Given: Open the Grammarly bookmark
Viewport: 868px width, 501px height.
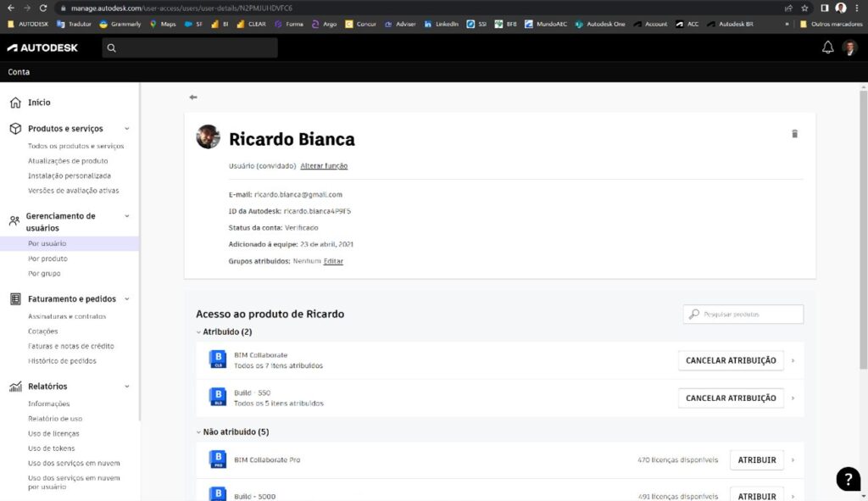Looking at the screenshot, I should [x=120, y=25].
